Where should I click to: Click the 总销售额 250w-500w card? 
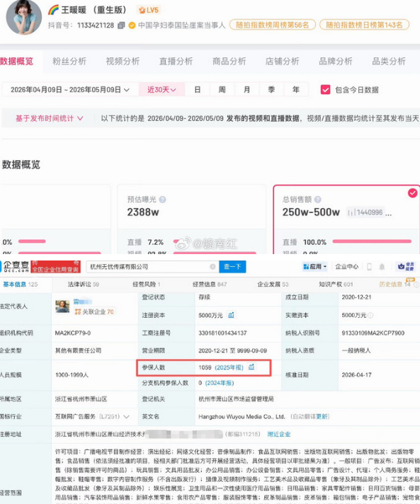[x=346, y=219]
